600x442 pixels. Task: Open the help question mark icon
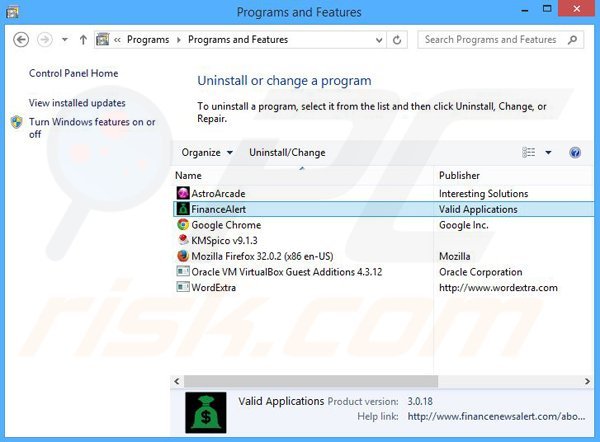tap(575, 153)
